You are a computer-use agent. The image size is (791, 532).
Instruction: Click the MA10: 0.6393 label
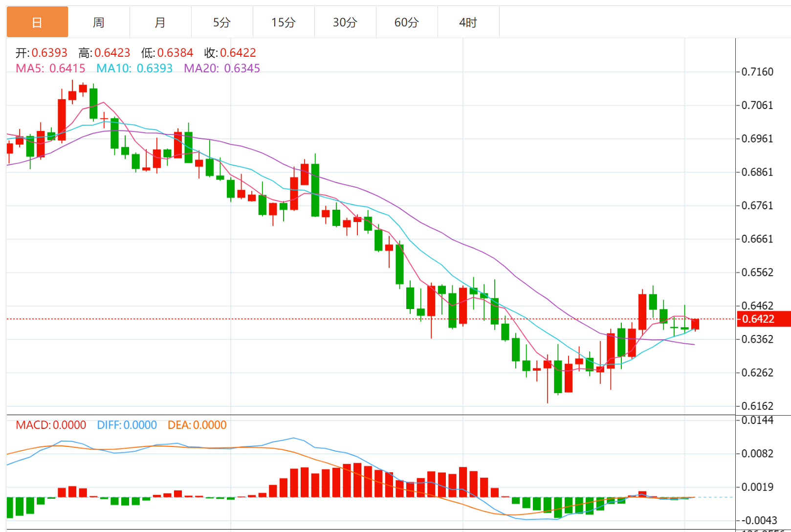134,68
